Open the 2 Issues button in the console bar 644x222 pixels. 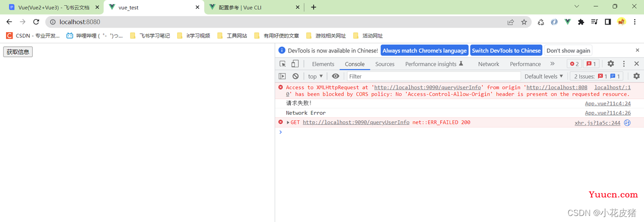[597, 77]
